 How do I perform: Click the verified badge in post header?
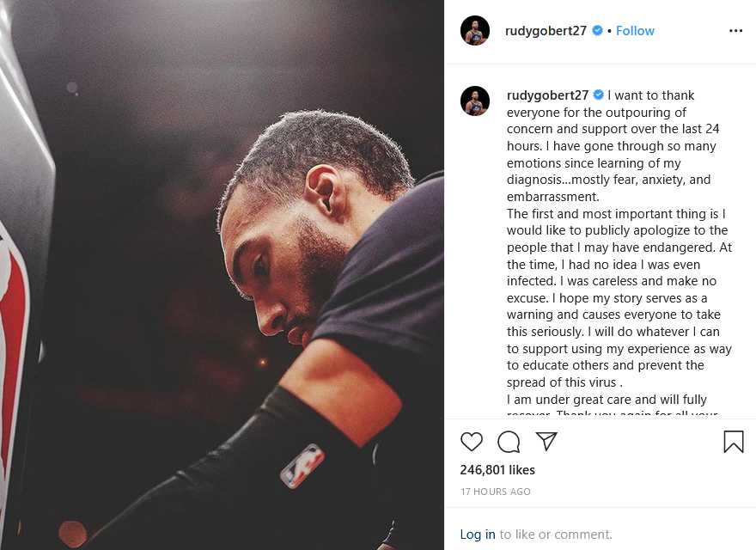click(597, 30)
